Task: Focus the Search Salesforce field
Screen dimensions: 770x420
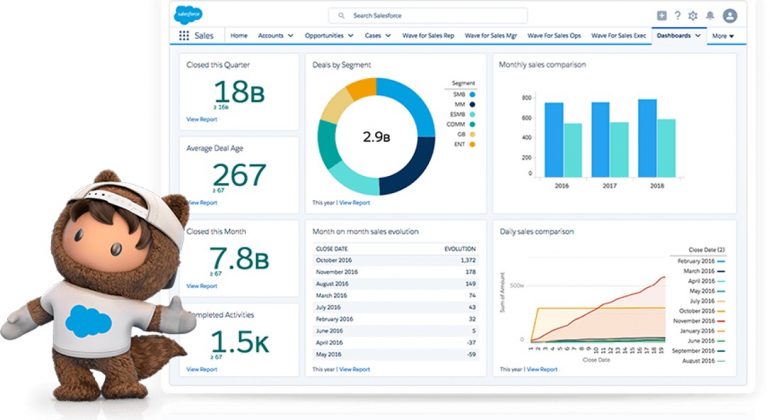Action: click(x=428, y=16)
